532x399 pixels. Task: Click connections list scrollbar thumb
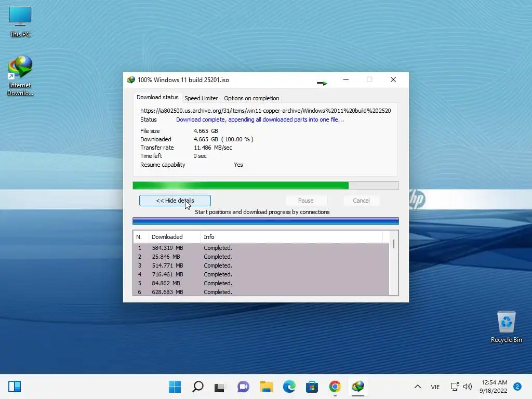(394, 244)
